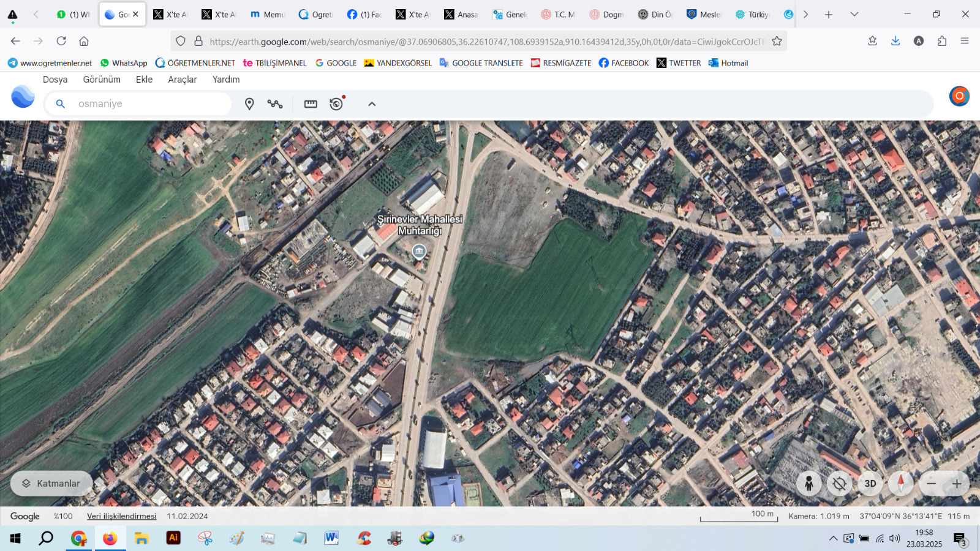Click the Google Earth logo icon
This screenshot has height=551, width=980.
[23, 97]
